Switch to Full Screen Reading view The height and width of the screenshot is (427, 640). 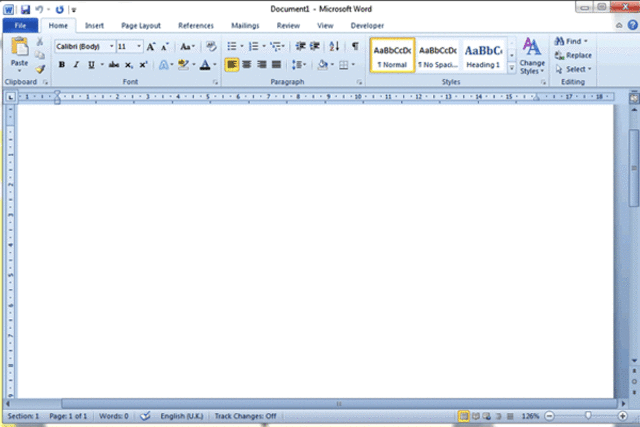(476, 416)
